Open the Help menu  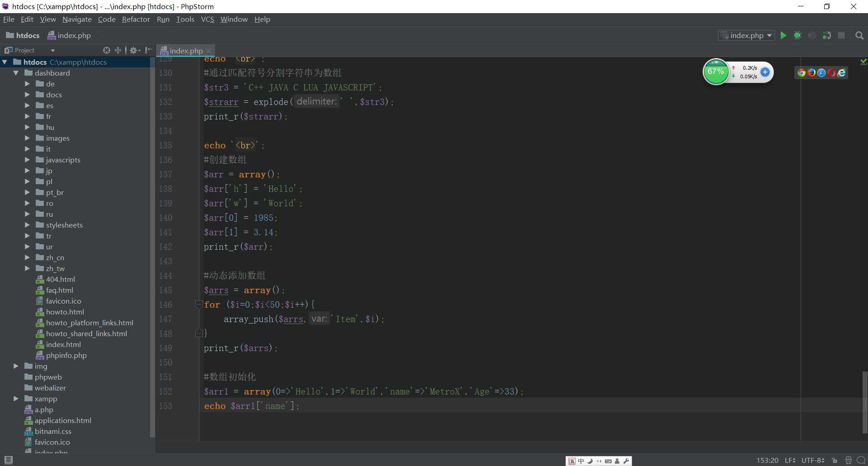pos(262,19)
